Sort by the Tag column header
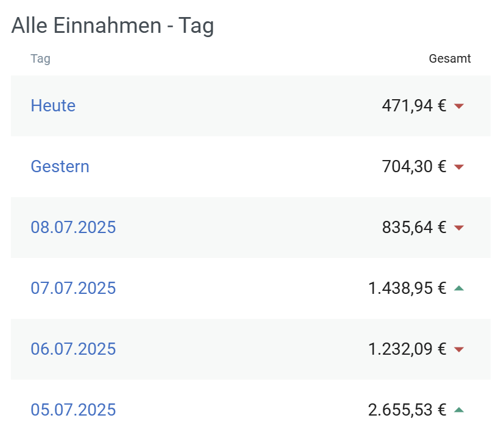The width and height of the screenshot is (504, 432). coord(41,59)
